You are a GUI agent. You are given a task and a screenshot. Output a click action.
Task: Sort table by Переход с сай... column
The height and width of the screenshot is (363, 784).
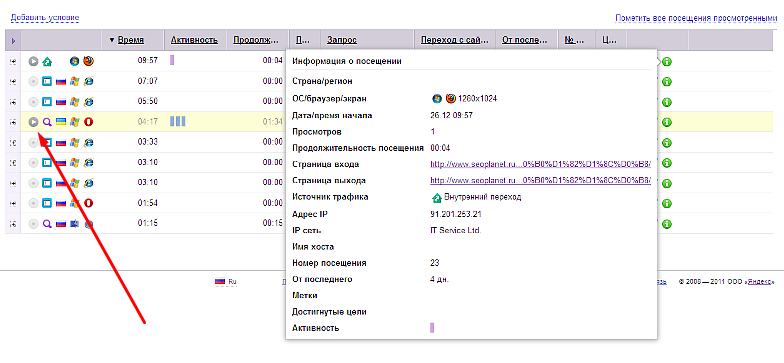coord(454,40)
